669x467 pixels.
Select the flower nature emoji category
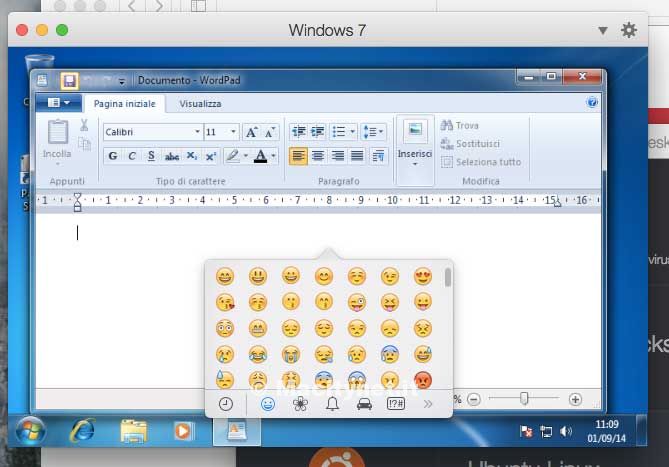(300, 404)
